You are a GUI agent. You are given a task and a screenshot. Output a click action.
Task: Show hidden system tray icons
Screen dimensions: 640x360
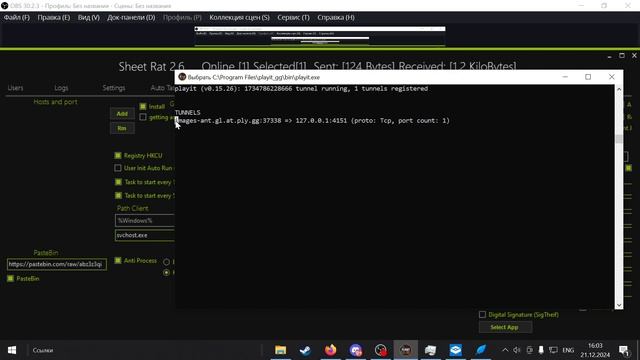click(x=505, y=350)
